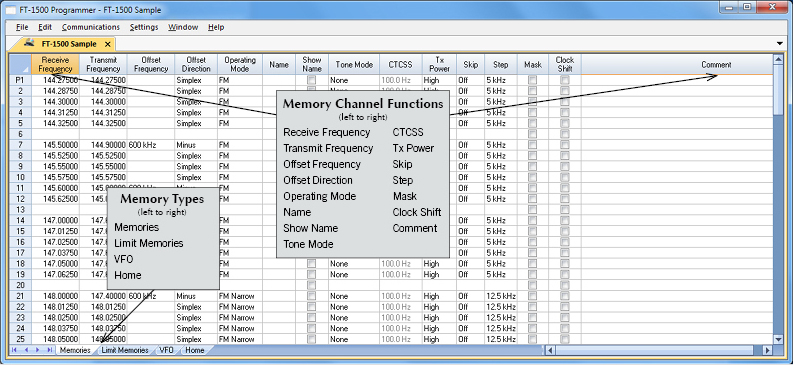
Task: Jump to first sheet tab arrow
Action: click(14, 350)
